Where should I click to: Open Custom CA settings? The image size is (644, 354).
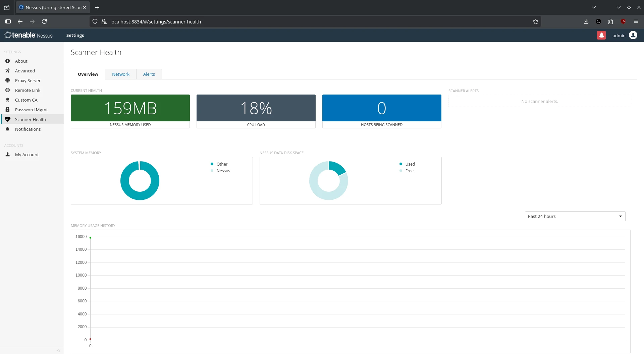26,100
